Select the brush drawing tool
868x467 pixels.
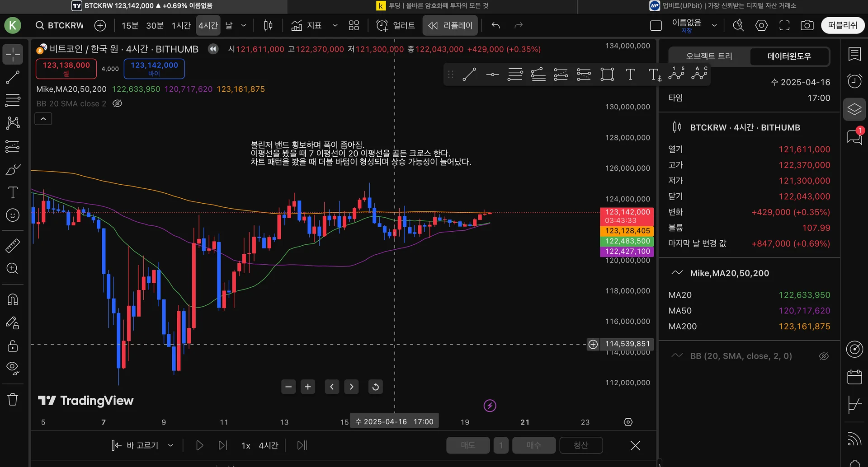coord(13,170)
